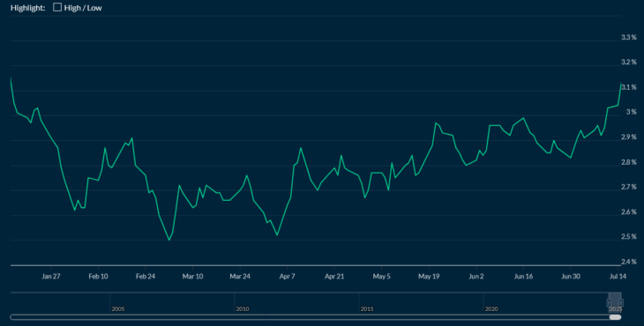Click the '3%' y-axis label

click(x=632, y=112)
